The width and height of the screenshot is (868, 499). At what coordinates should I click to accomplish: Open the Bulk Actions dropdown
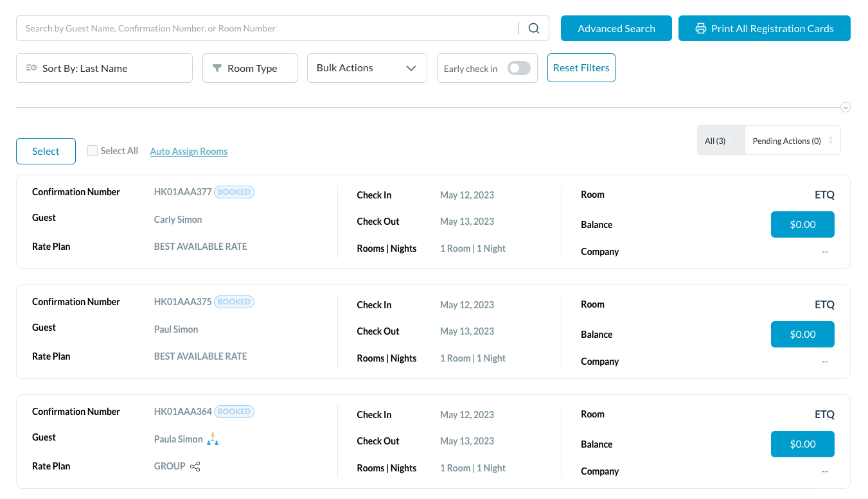pos(366,67)
